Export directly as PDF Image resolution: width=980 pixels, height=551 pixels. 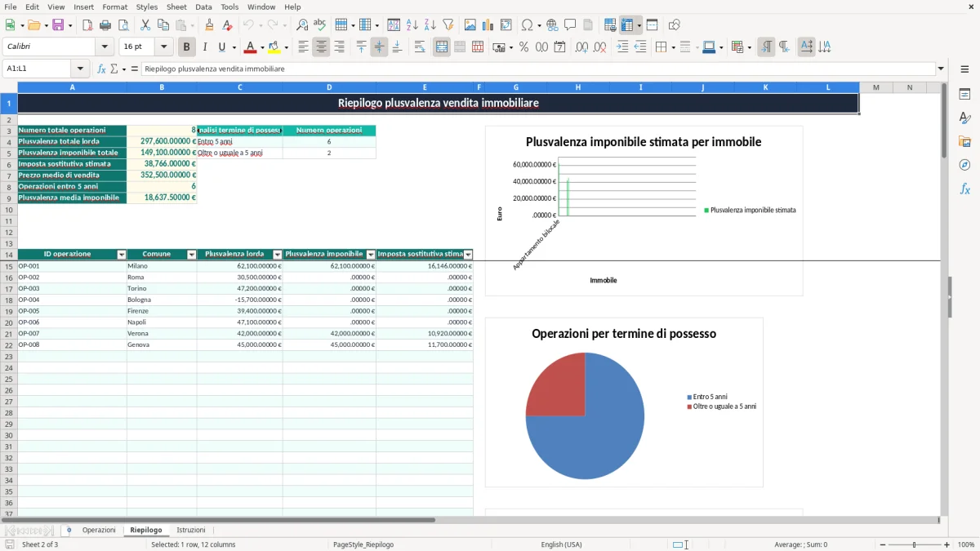click(x=87, y=25)
